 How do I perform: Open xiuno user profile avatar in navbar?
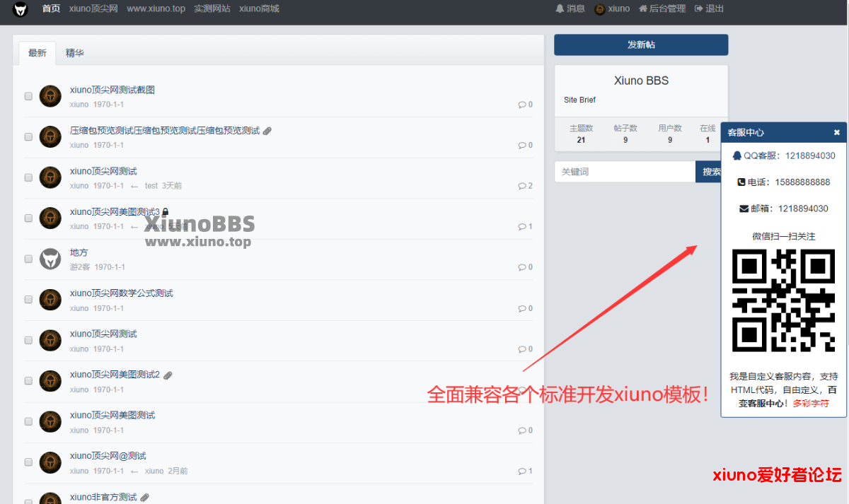coord(600,9)
